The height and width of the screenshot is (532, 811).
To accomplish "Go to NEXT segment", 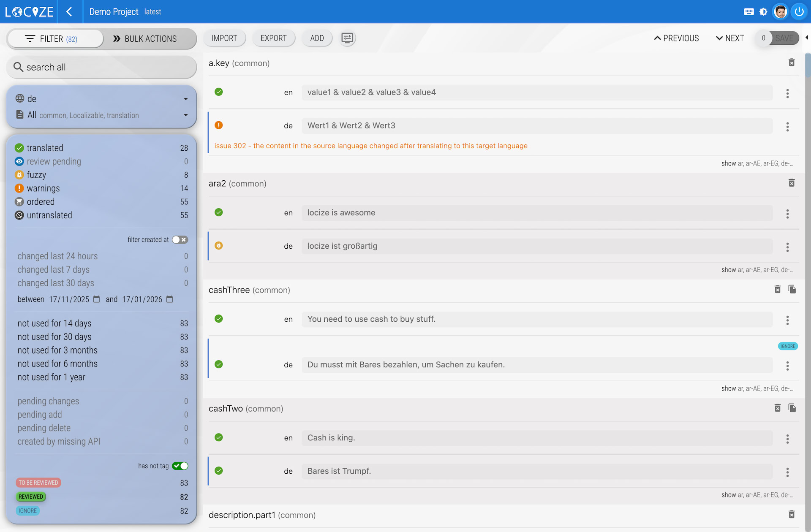I will (x=730, y=38).
